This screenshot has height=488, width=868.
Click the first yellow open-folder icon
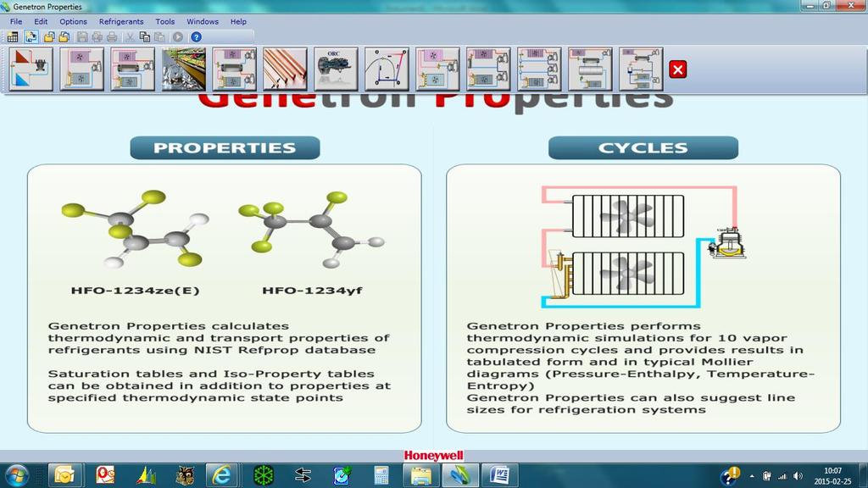click(x=49, y=37)
